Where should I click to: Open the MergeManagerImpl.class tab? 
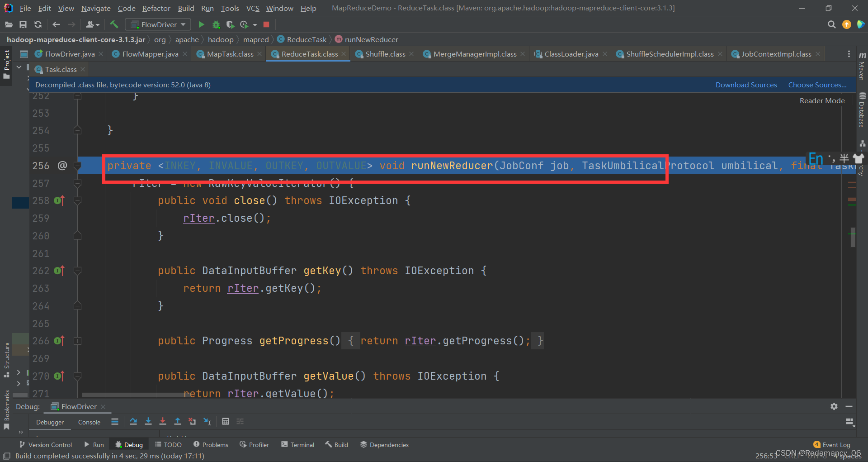pyautogui.click(x=475, y=54)
